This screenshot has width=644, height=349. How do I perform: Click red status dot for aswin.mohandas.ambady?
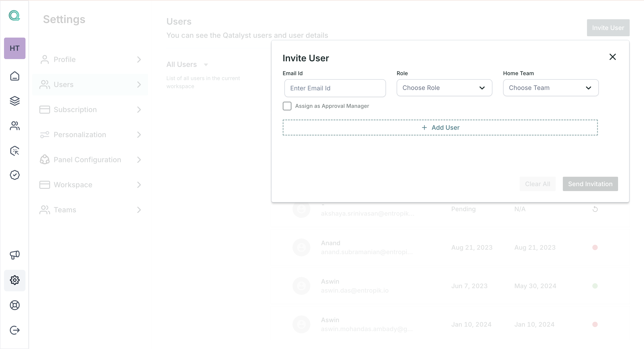click(x=595, y=324)
